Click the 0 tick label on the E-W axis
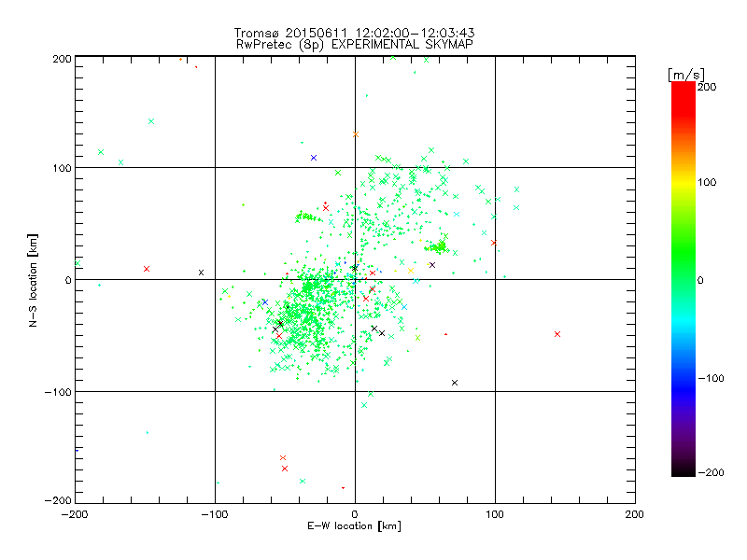 pos(355,514)
